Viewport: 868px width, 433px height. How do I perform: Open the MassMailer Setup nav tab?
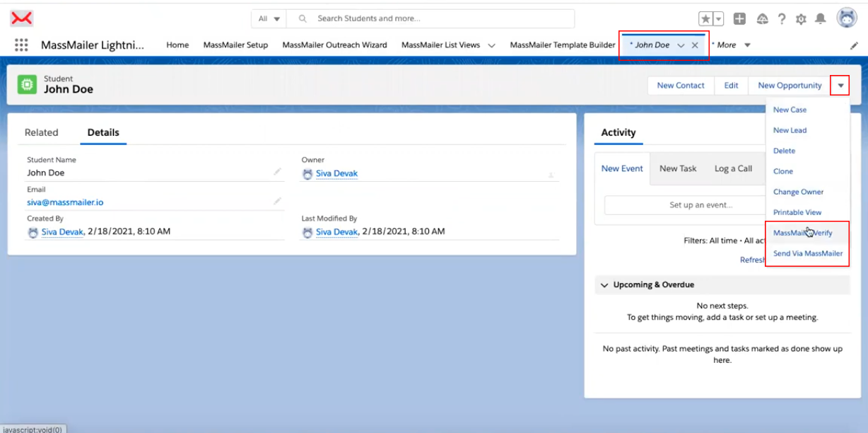(235, 45)
